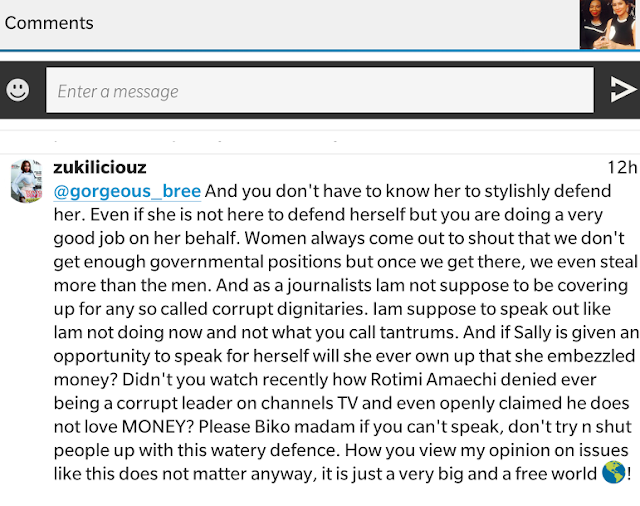640x506 pixels.
Task: Open zukiliciouz username profile
Action: 100,167
